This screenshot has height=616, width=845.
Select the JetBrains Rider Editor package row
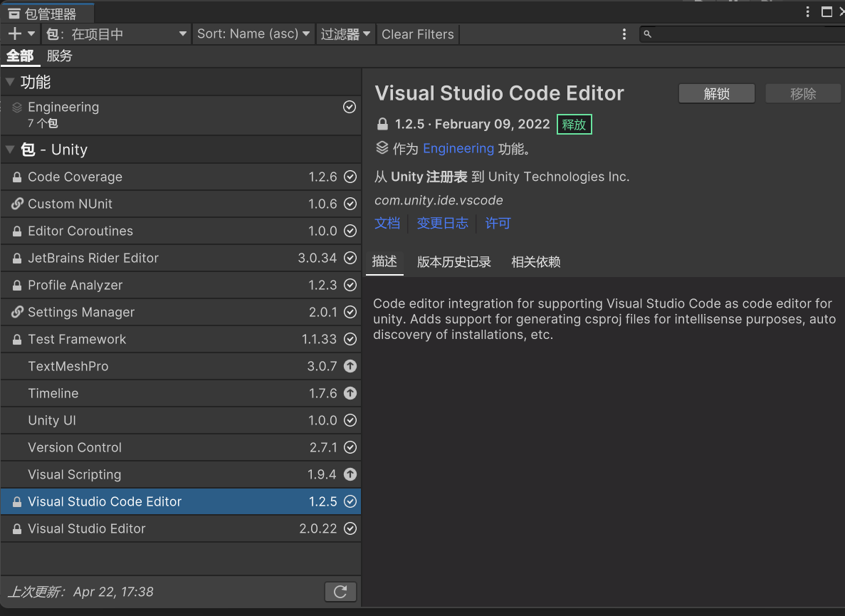(x=181, y=258)
